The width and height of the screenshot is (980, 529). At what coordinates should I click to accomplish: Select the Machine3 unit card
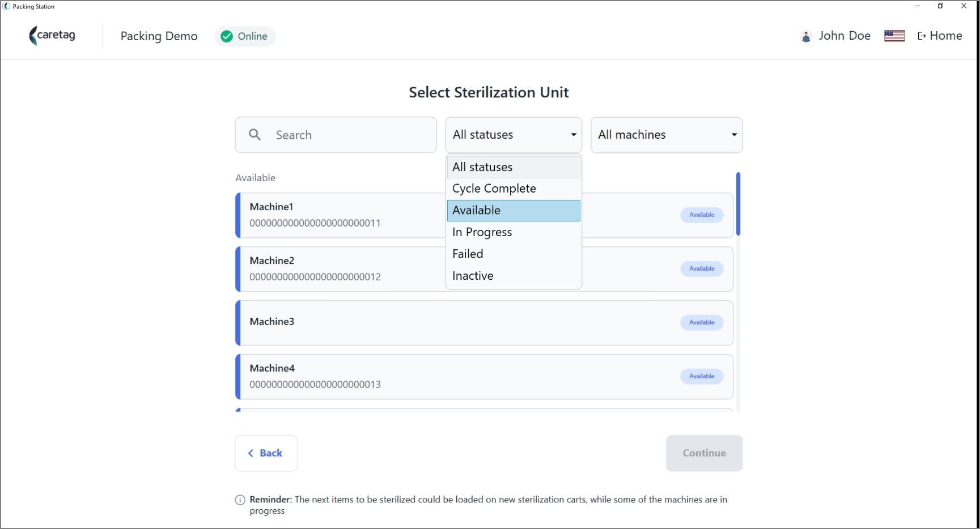click(485, 323)
